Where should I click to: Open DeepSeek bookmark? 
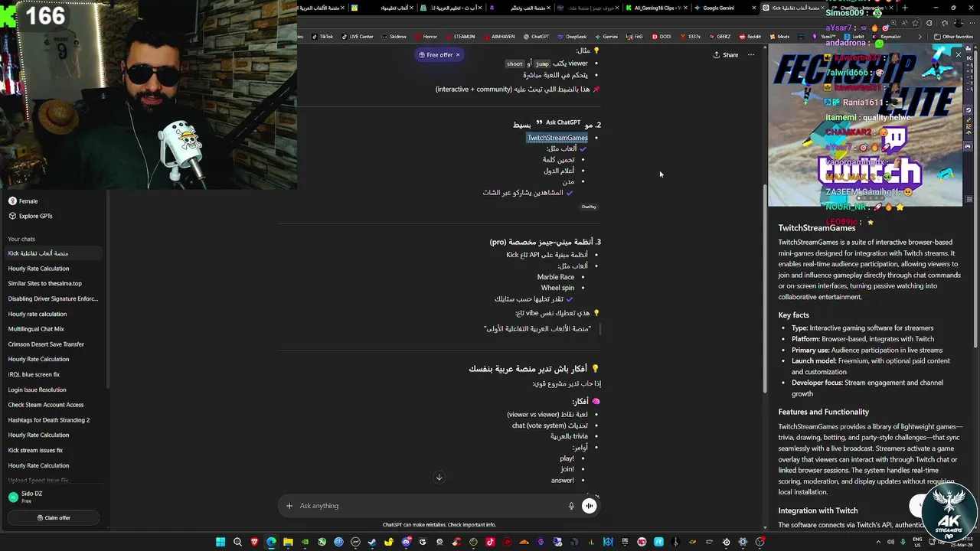573,37
